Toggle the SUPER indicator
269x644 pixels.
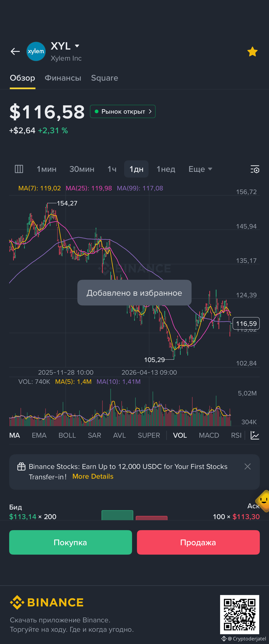(x=149, y=435)
